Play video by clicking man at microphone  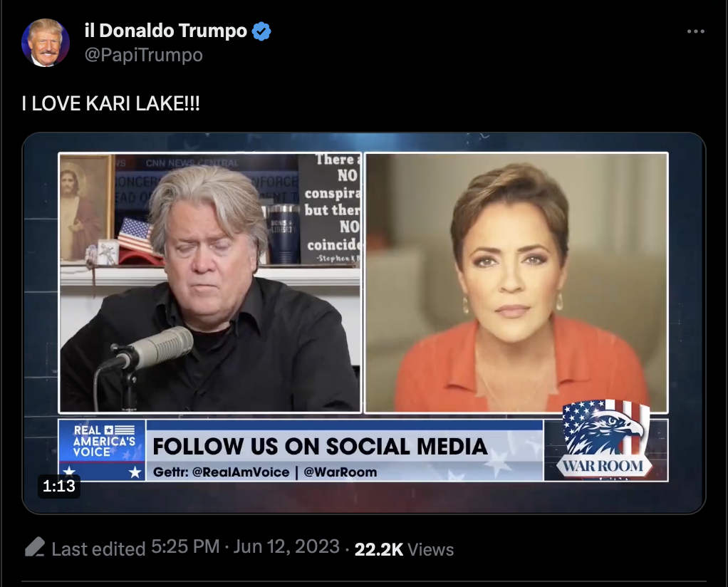coord(210,282)
